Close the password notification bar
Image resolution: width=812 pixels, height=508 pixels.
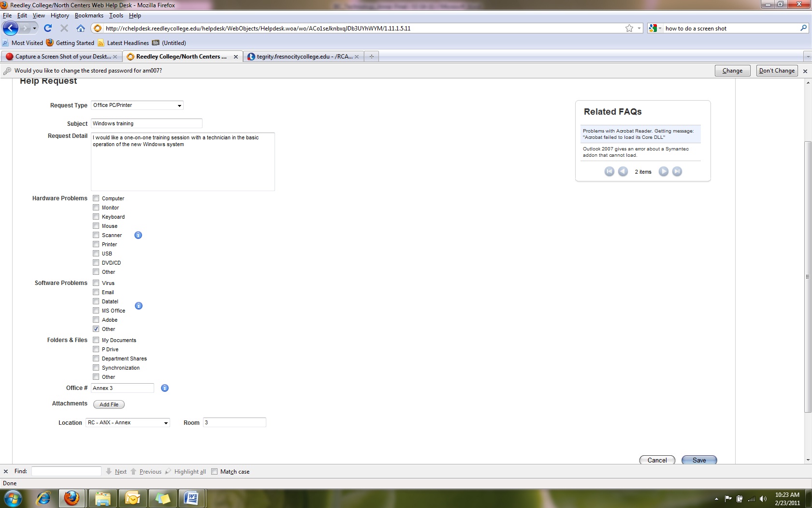click(x=805, y=71)
